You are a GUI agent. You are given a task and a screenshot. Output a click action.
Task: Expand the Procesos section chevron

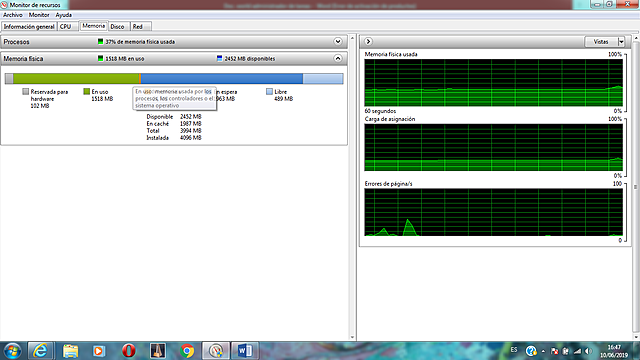[x=338, y=41]
